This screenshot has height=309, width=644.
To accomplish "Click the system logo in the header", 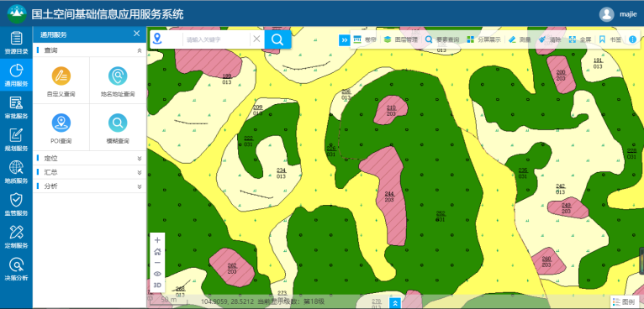I will pos(17,14).
